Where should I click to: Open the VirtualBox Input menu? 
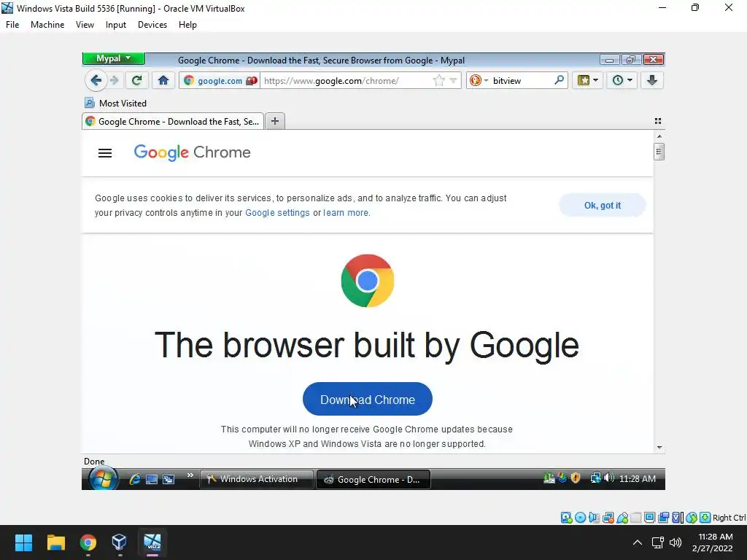pos(116,25)
